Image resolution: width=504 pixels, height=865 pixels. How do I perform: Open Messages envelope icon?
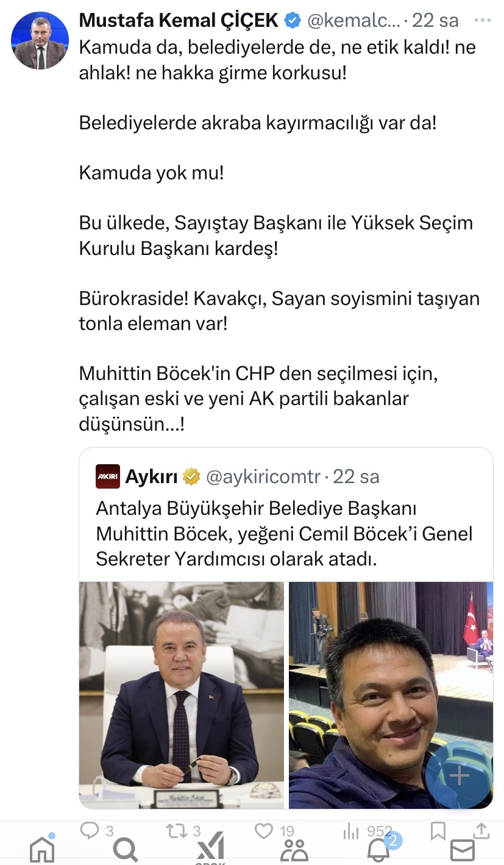(x=462, y=849)
